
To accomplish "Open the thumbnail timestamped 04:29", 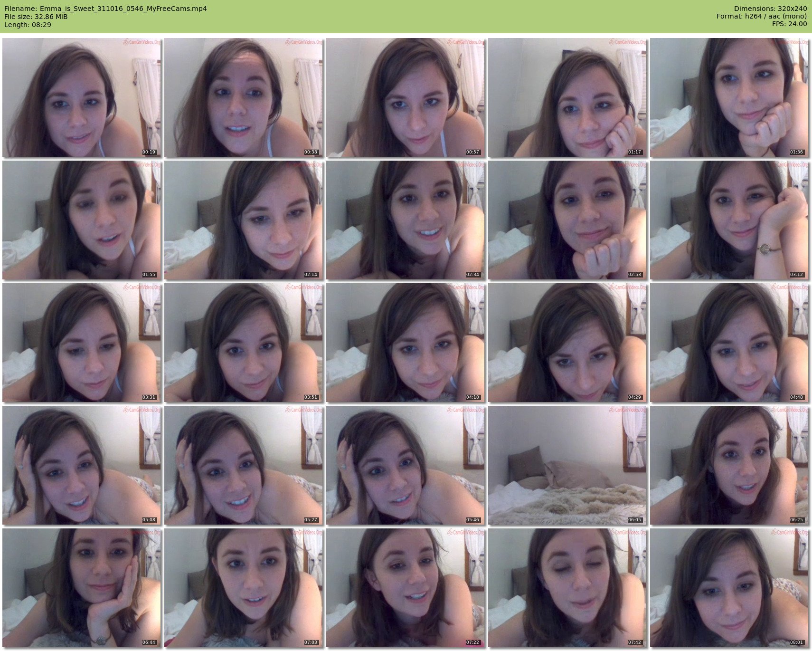I will pos(567,343).
